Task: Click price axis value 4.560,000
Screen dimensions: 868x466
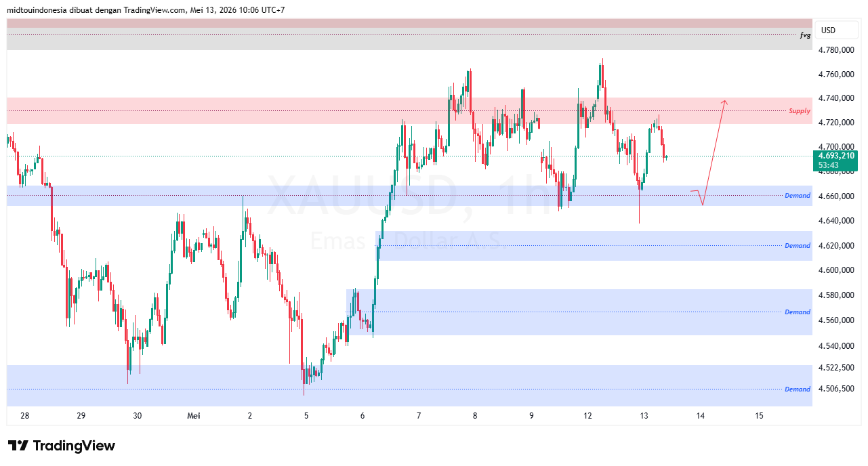Action: [836, 320]
